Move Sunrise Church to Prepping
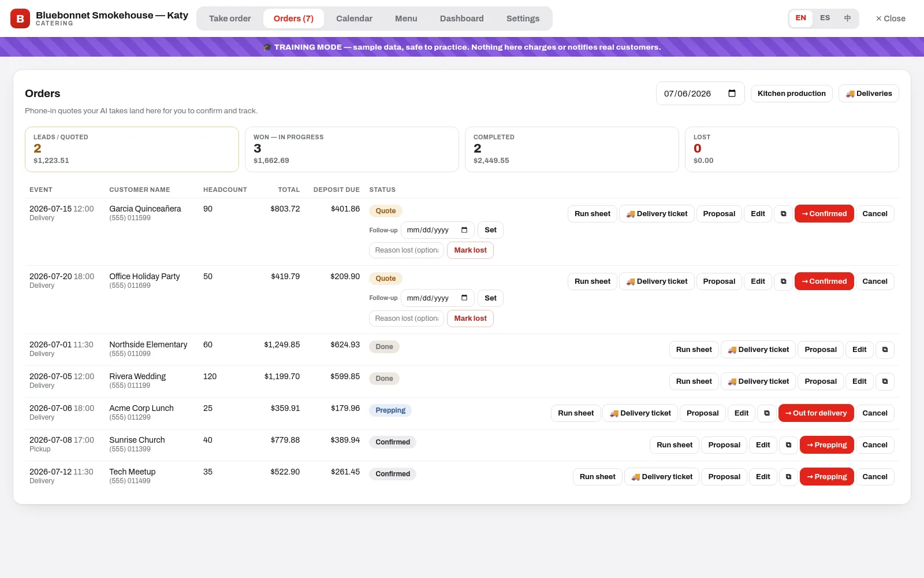The height and width of the screenshot is (578, 924). coord(826,445)
